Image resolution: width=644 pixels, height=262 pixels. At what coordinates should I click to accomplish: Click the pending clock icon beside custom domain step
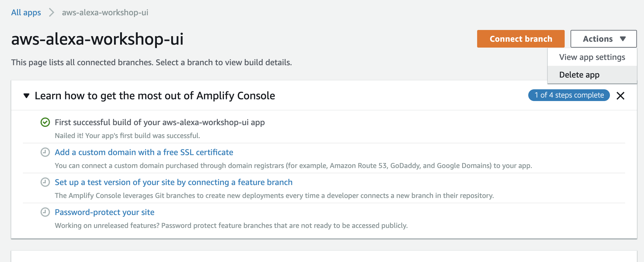pyautogui.click(x=45, y=152)
